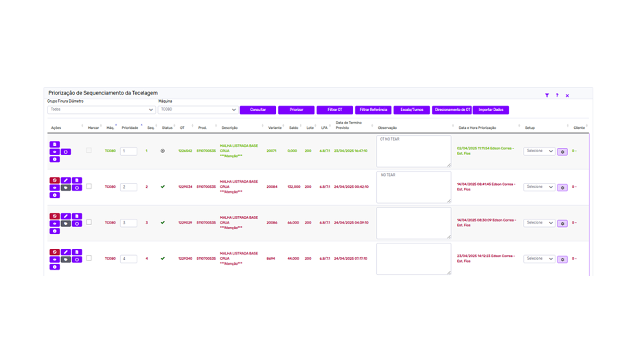Open the Setup Selecione dropdown for priority 2
Screen dimensions: 644x362
539,187
